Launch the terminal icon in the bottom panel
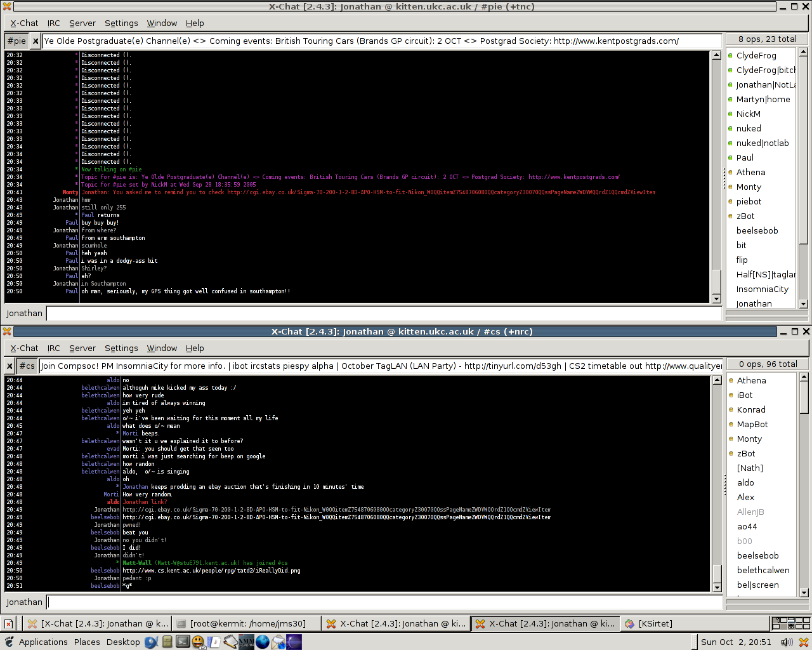This screenshot has height=650, width=812. (183, 642)
